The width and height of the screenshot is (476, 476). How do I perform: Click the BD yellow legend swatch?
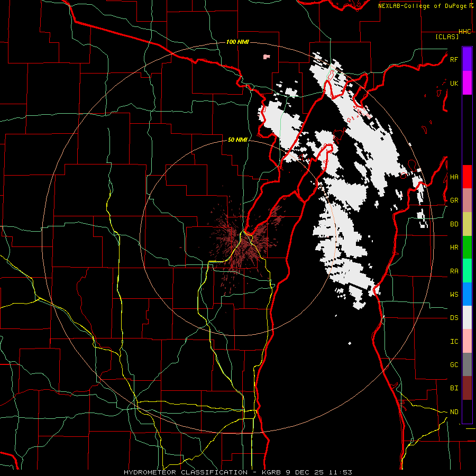point(467,224)
